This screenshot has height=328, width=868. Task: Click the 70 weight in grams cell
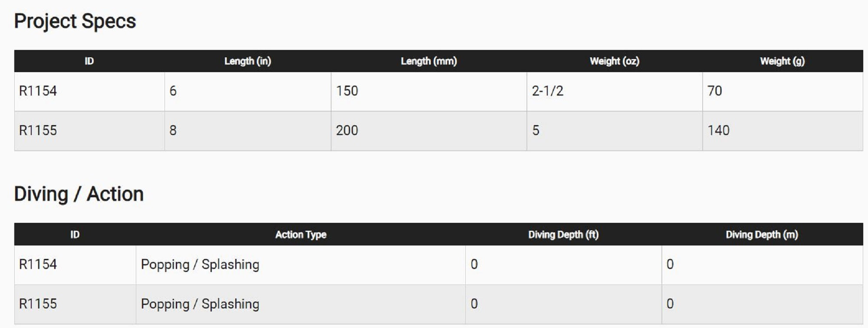pos(714,91)
